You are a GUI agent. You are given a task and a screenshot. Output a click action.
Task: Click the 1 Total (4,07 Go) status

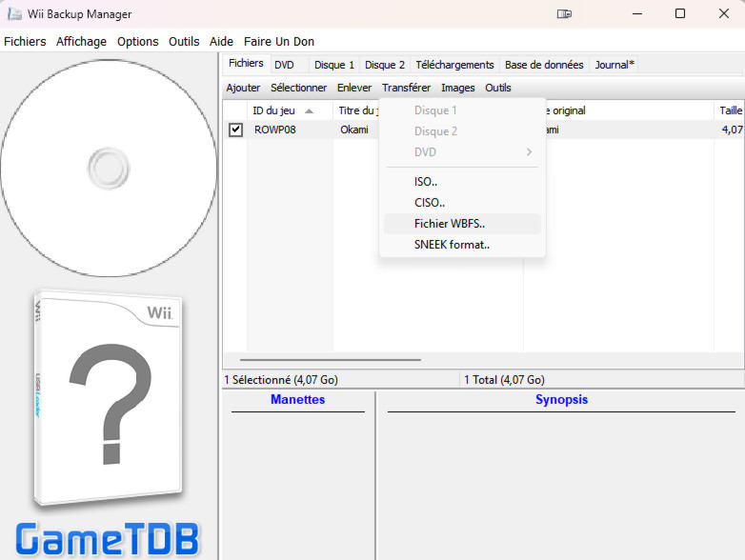point(504,380)
